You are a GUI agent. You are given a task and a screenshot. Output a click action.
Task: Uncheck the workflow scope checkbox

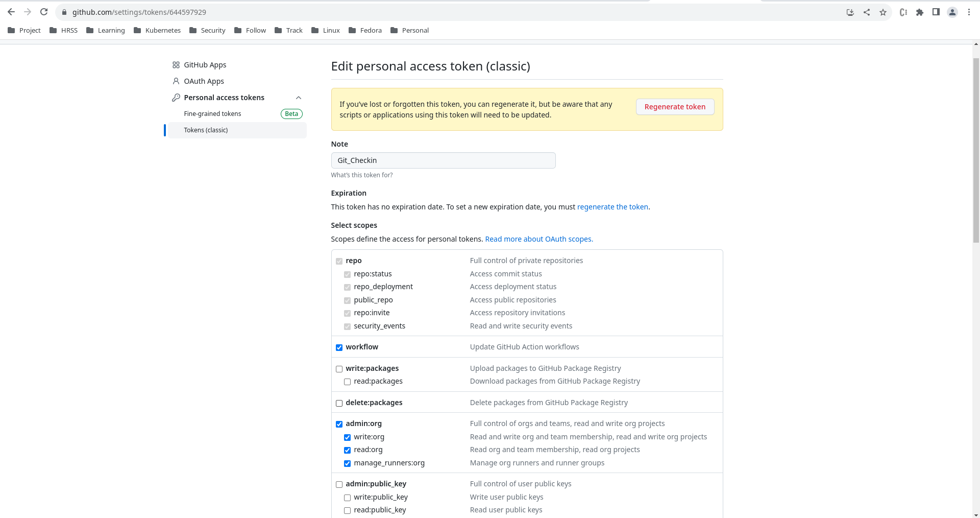tap(339, 347)
